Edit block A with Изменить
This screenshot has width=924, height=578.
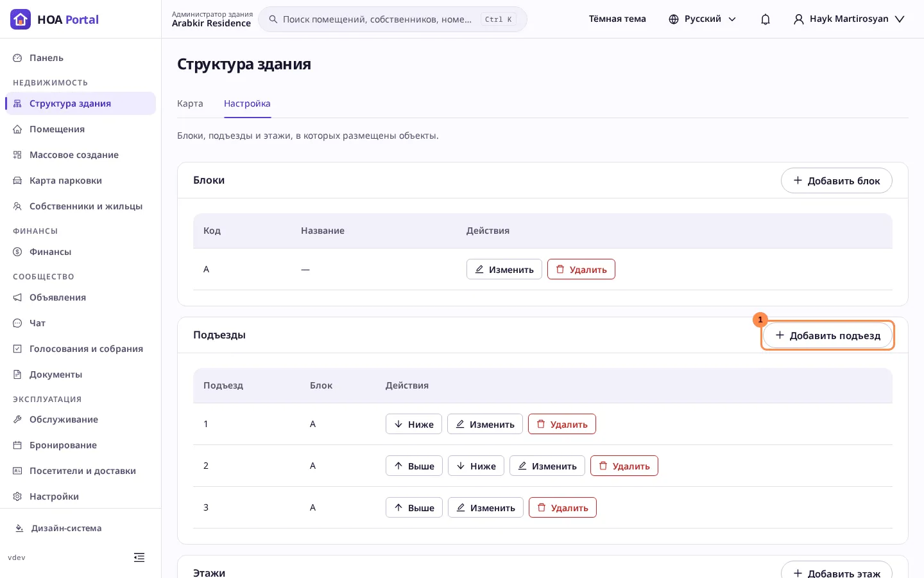504,270
